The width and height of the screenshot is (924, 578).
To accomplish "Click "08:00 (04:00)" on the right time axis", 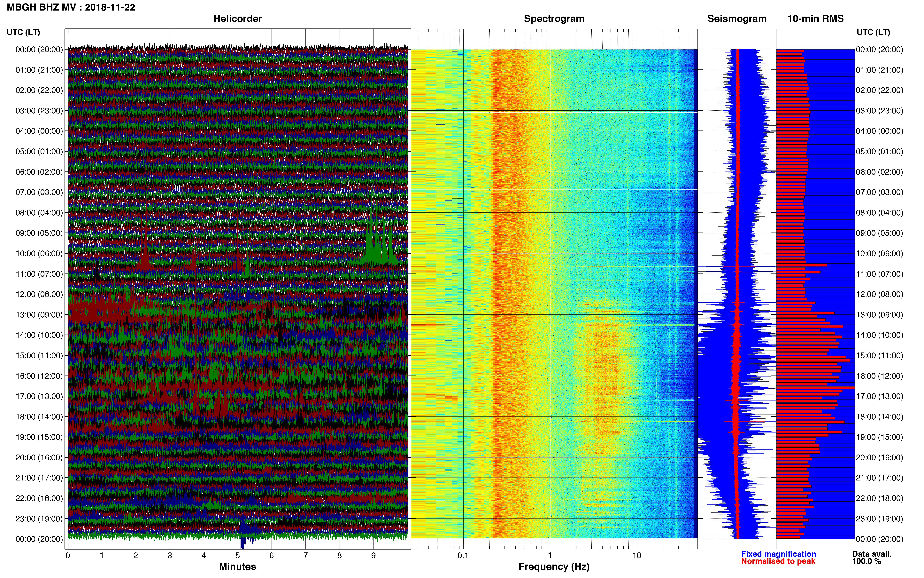I will [x=879, y=213].
